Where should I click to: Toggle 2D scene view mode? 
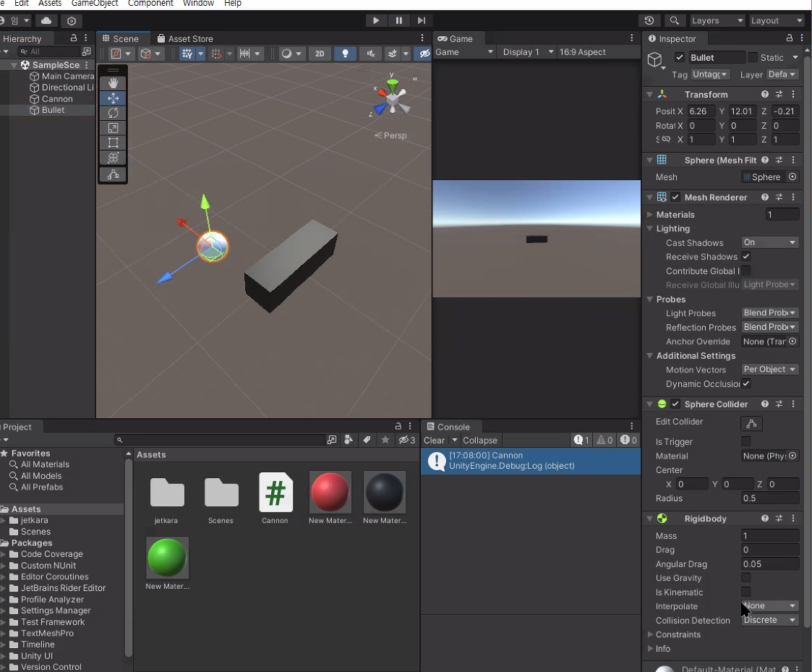pyautogui.click(x=320, y=54)
